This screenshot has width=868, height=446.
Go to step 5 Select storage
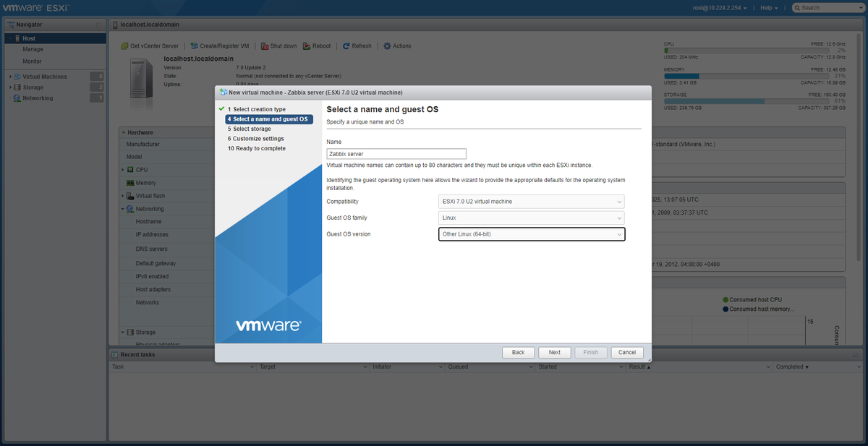coord(249,129)
